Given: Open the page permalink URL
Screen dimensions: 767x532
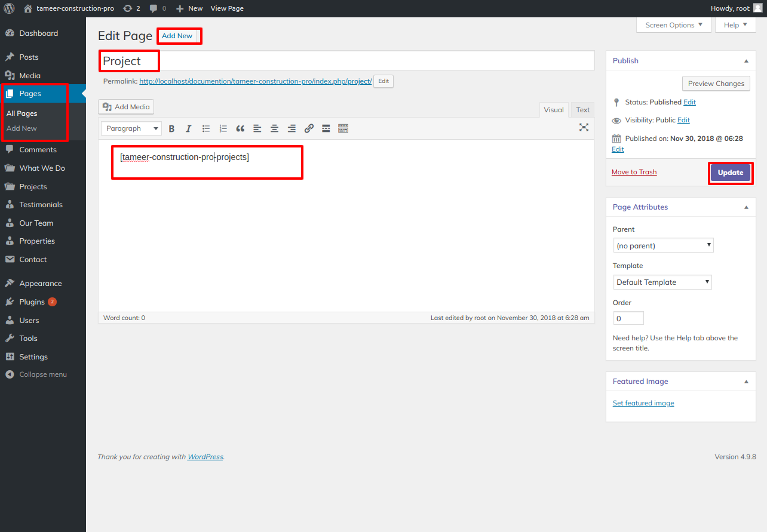Looking at the screenshot, I should [256, 81].
